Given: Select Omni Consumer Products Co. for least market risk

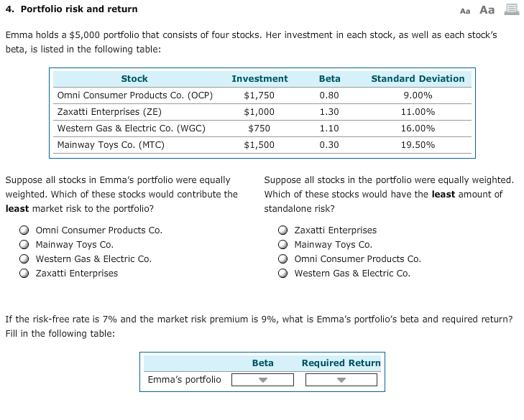Looking at the screenshot, I should [24, 230].
